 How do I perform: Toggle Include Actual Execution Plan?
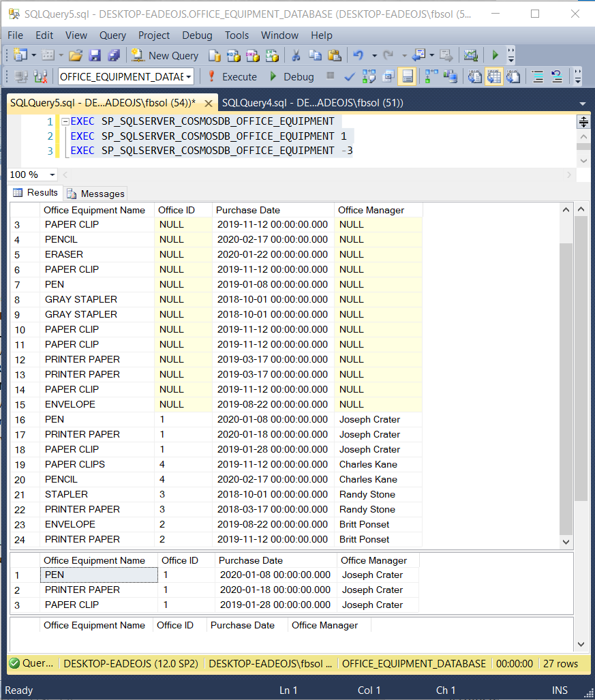click(x=431, y=76)
